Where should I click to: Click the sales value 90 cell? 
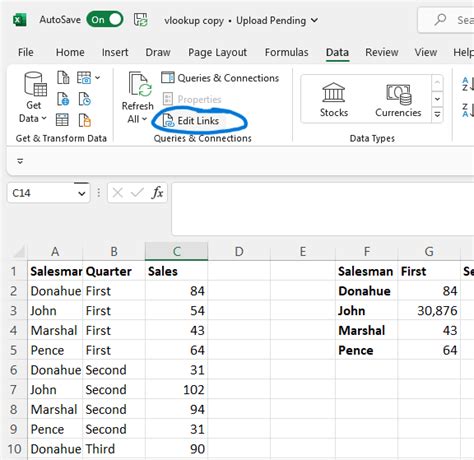177,449
